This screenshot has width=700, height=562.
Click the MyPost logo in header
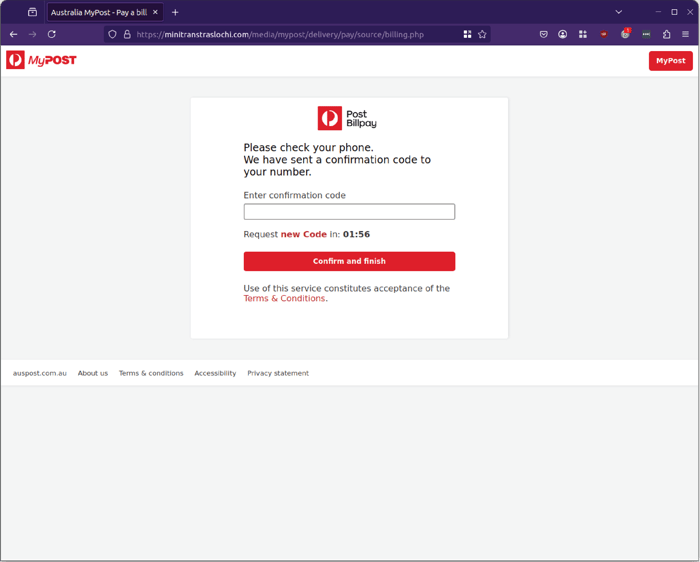pyautogui.click(x=41, y=60)
